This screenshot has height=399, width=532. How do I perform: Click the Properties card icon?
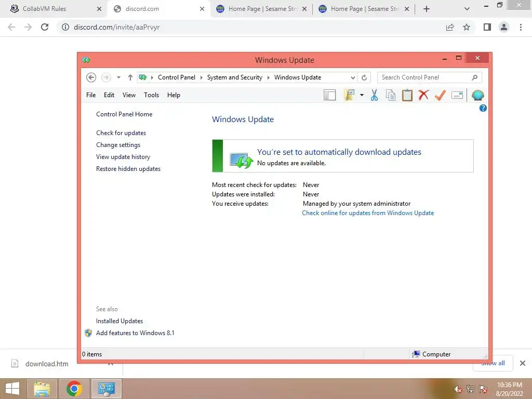(457, 96)
